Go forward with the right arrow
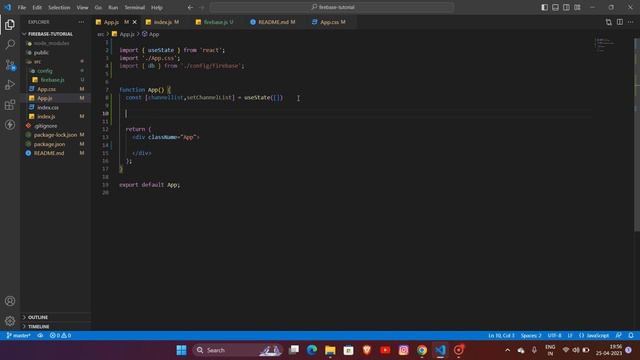 (x=201, y=7)
